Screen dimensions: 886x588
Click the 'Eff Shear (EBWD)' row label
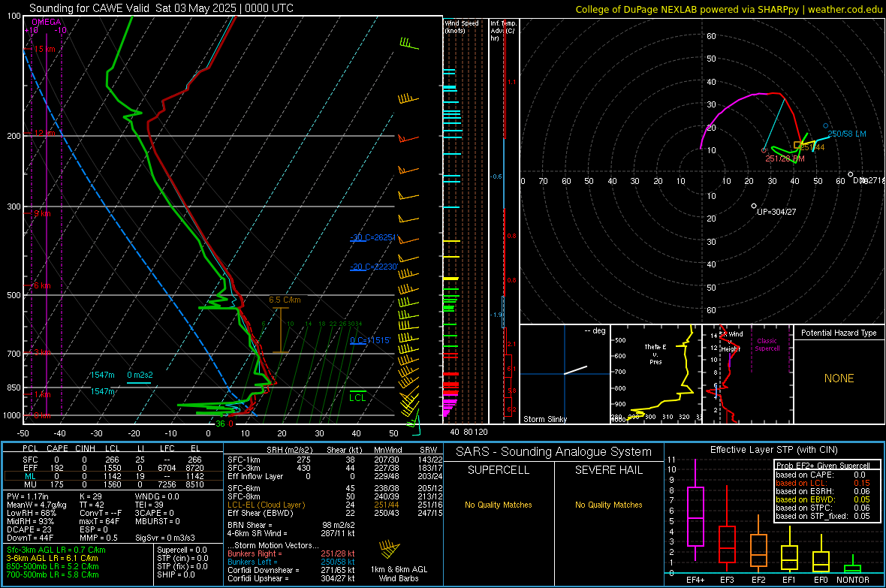pos(261,514)
